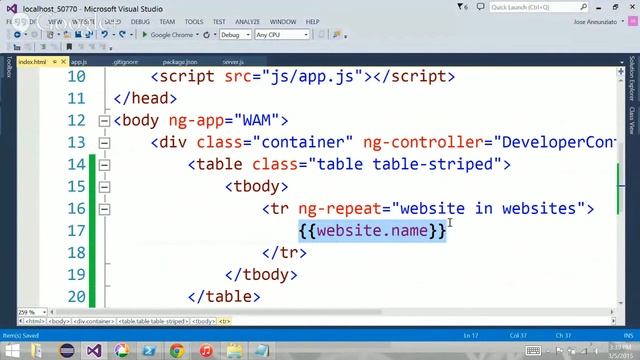Open Eclipse from the taskbar

click(67, 351)
